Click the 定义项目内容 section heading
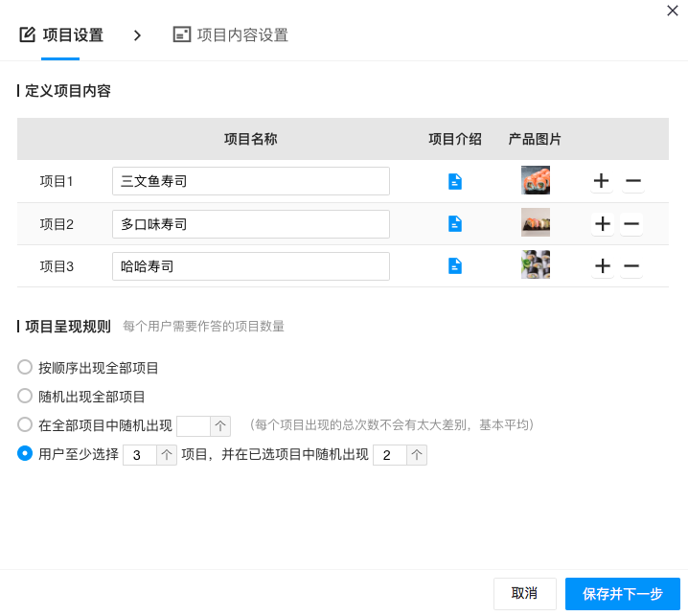 click(68, 91)
